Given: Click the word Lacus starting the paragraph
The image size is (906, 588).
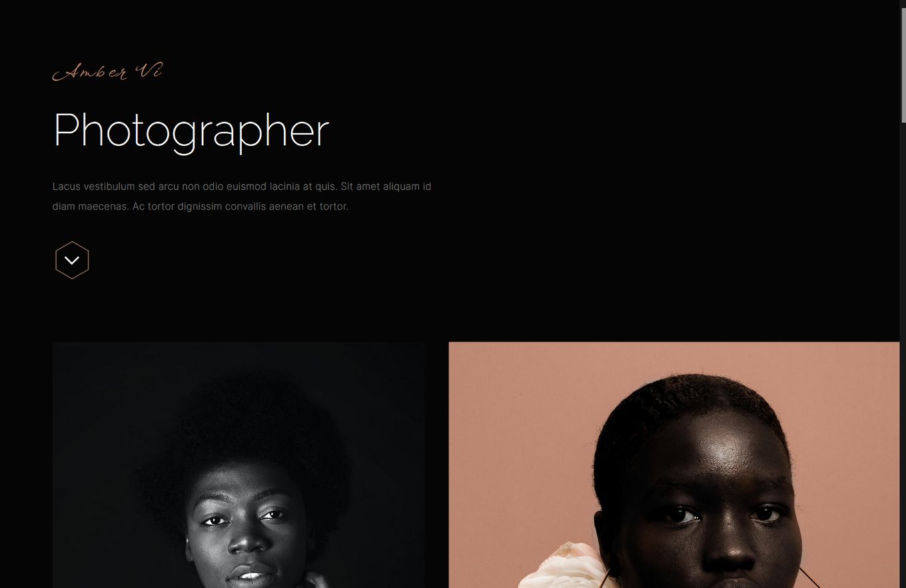Looking at the screenshot, I should pos(67,186).
